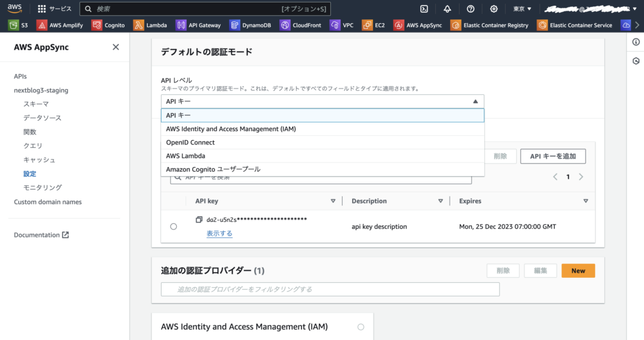Screen dimensions: 644x340
Task: Reveal the API key via 表示する
Action: click(x=219, y=234)
